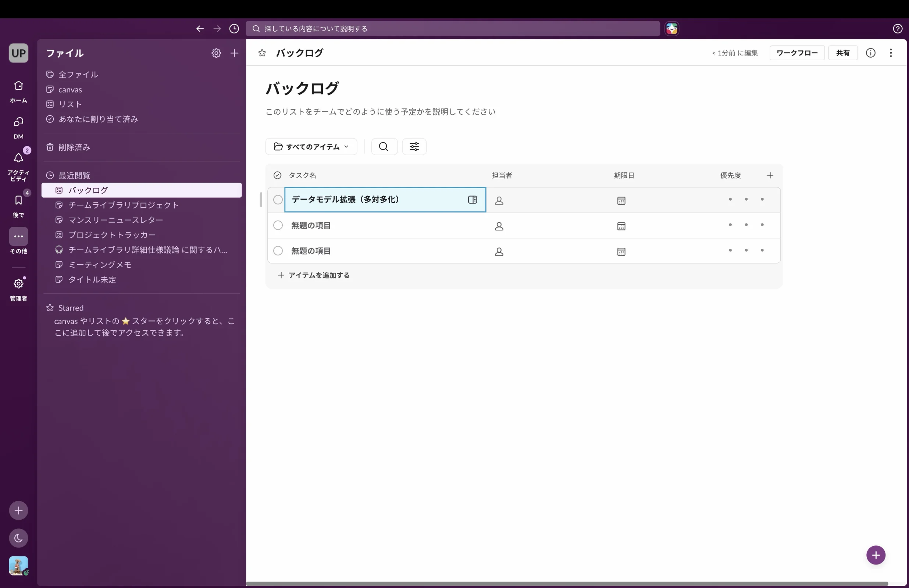The width and height of the screenshot is (909, 588).
Task: Open file settings gear next to ファイル
Action: click(216, 53)
